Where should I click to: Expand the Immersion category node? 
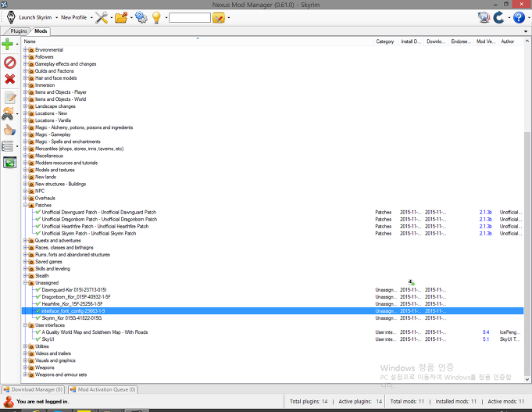(x=25, y=85)
